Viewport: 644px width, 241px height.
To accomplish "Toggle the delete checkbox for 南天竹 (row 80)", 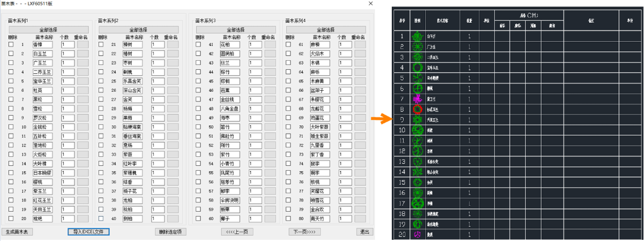I will click(289, 218).
